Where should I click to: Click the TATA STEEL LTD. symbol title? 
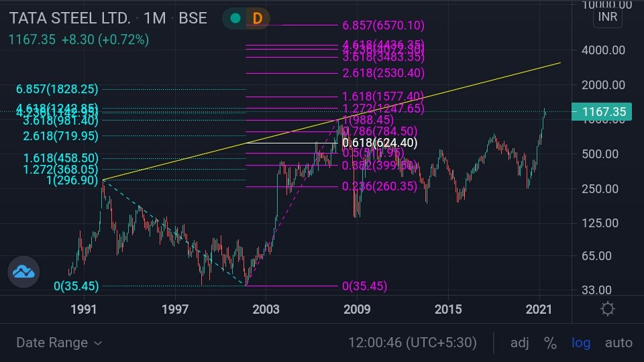coord(70,18)
